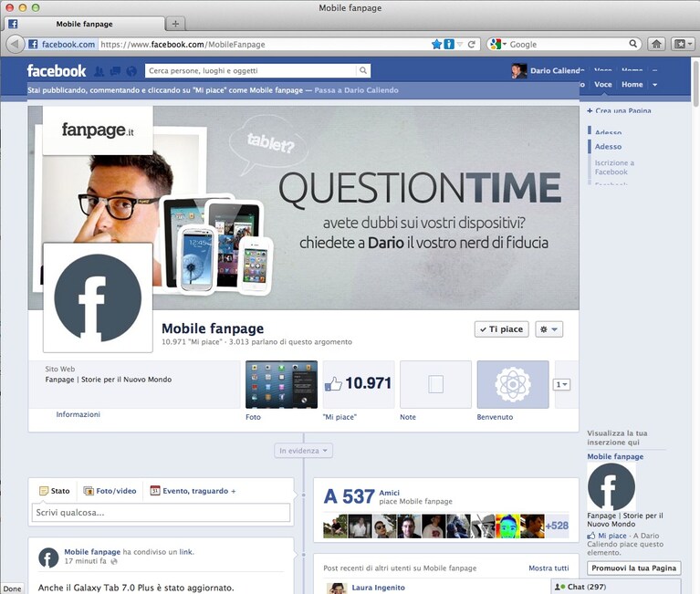Click Passa a Dario Caliendo link
Screen dimensions: 700x594
[x=356, y=90]
